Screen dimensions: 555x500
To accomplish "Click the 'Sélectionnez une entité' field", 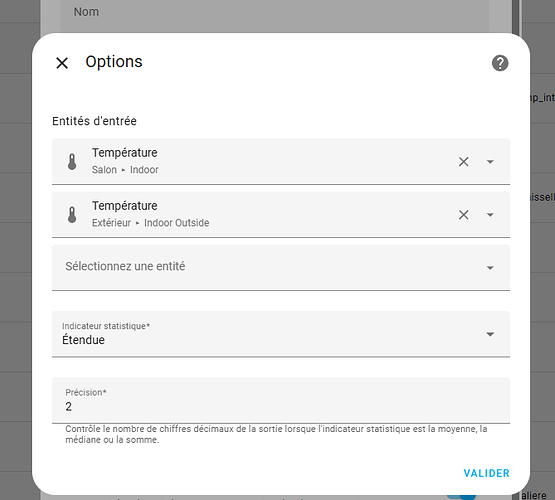I will pyautogui.click(x=281, y=268).
